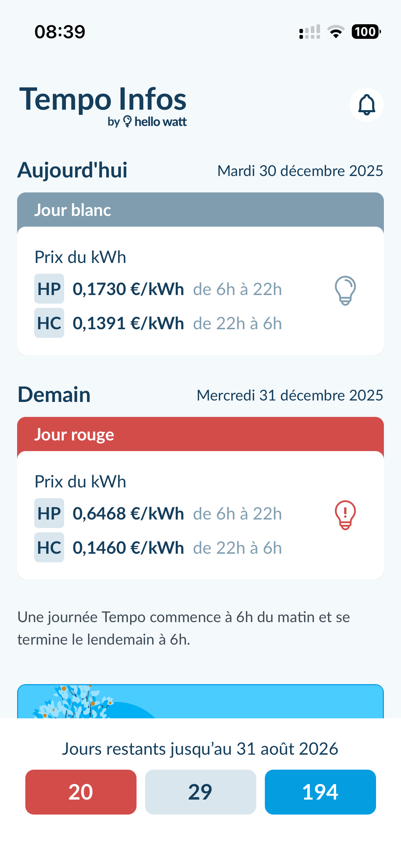The height and width of the screenshot is (868, 401).
Task: Tap the Tempo Infos title
Action: pos(103,99)
